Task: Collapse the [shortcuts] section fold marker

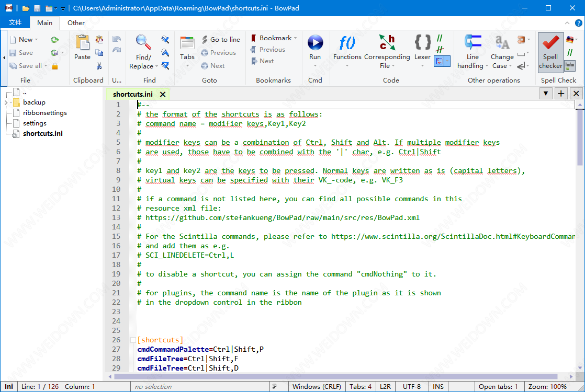Action: [132, 340]
